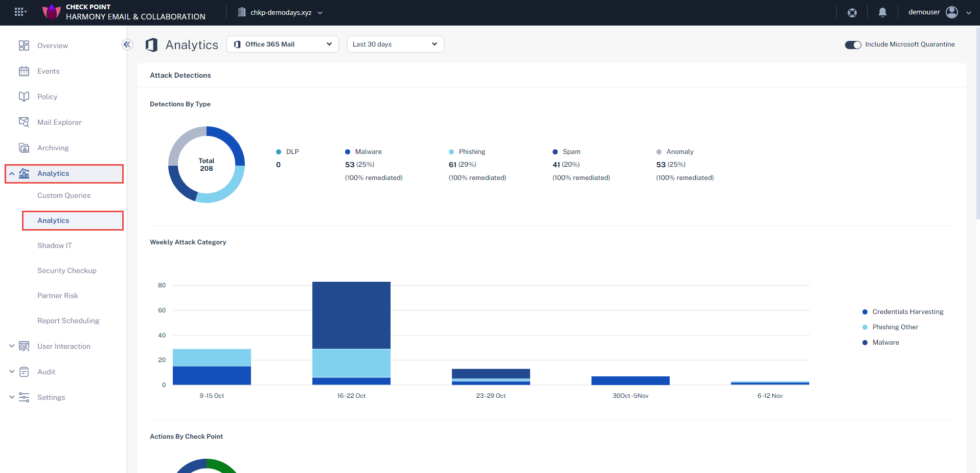Click the Archiving icon
980x473 pixels.
tap(24, 148)
